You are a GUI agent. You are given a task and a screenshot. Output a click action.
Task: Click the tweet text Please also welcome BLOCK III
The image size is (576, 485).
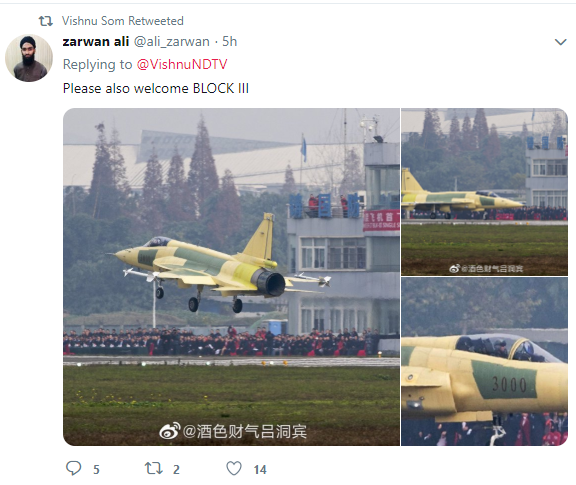click(x=156, y=89)
